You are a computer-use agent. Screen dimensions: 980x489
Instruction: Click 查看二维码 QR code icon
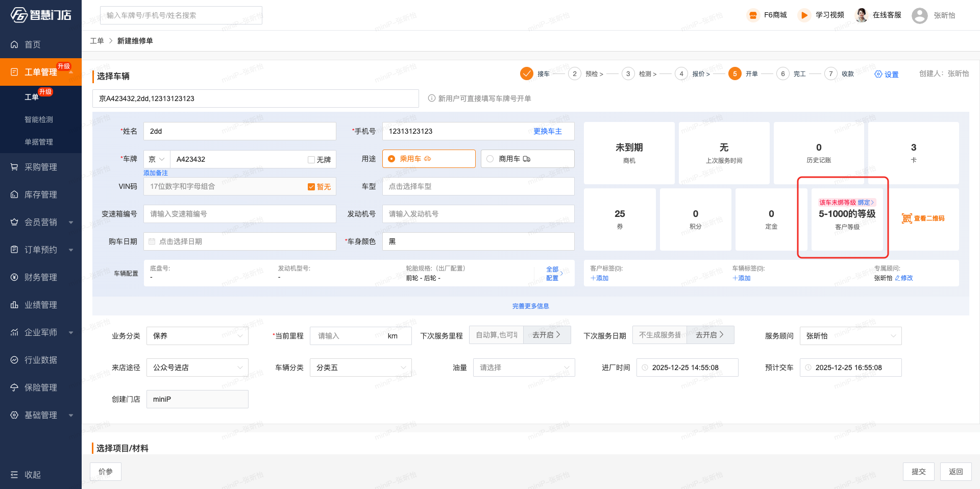(x=906, y=218)
